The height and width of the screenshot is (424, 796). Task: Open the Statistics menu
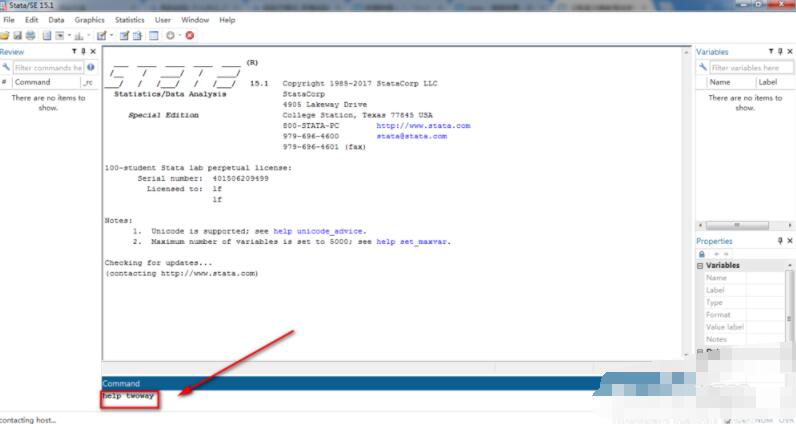click(129, 20)
